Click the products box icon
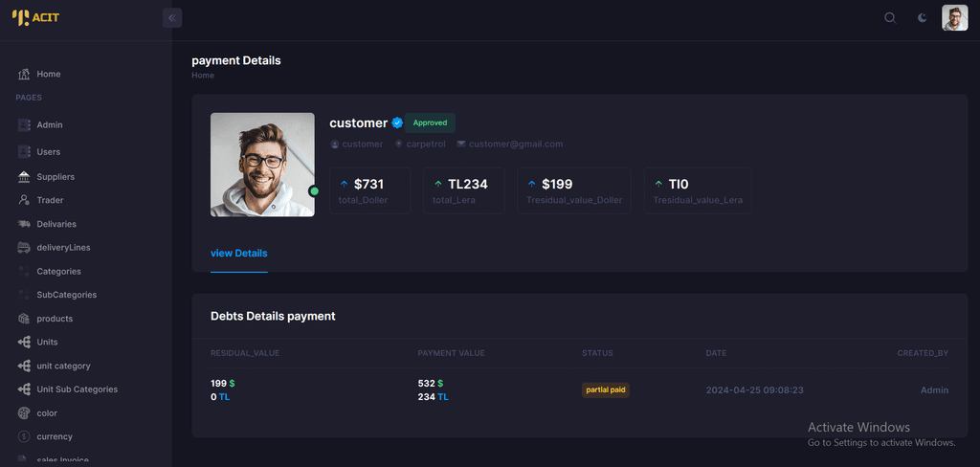The image size is (980, 467). pos(24,319)
